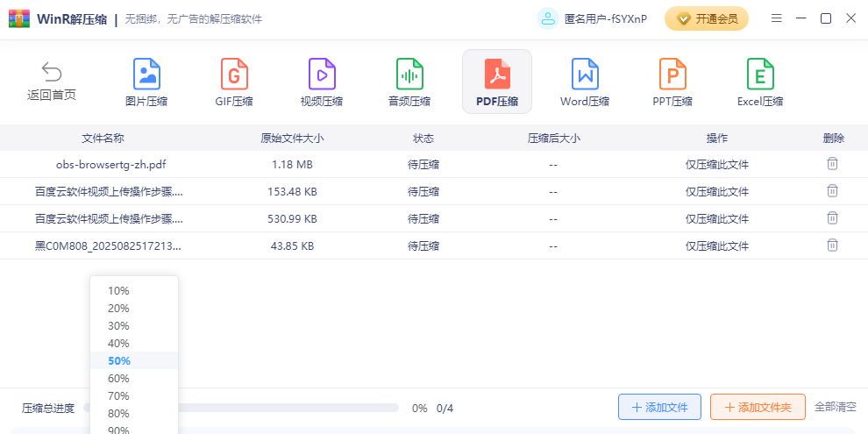This screenshot has width=868, height=434.
Task: Select highlighted 50% dropdown option
Action: click(x=134, y=361)
